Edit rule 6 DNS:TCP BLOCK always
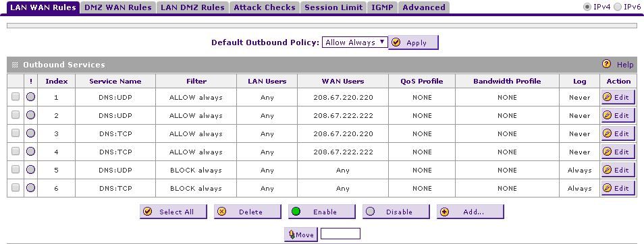This screenshot has width=644, height=244. (618, 188)
